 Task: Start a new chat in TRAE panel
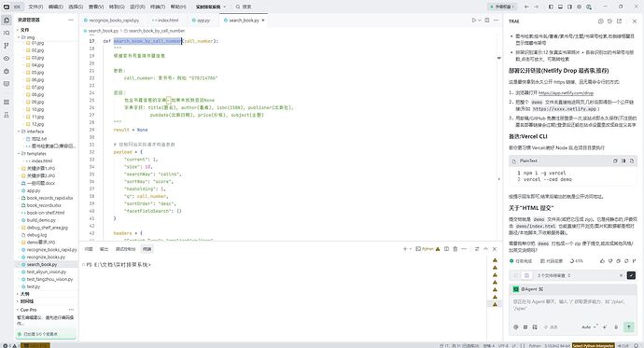pos(600,21)
